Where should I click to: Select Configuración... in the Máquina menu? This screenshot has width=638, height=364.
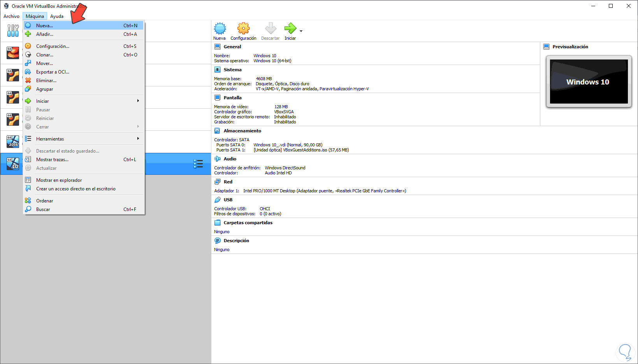83,46
